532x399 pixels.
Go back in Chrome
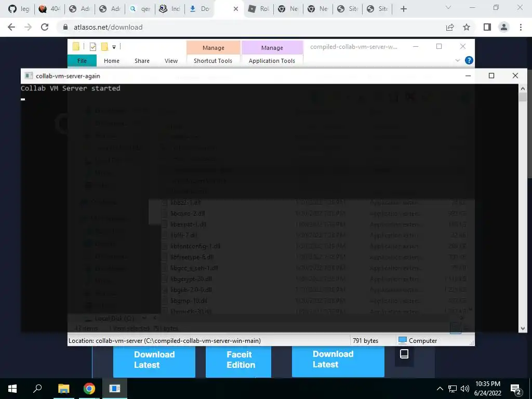pyautogui.click(x=11, y=27)
